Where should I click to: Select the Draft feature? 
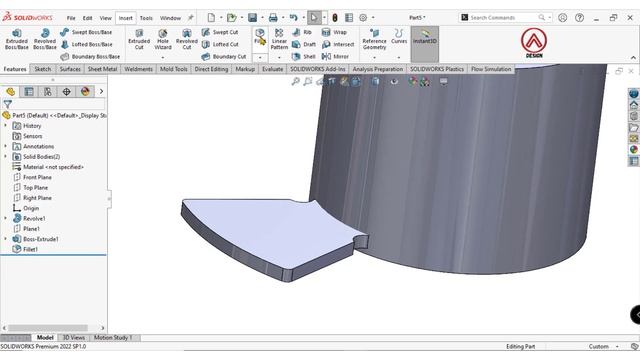click(304, 44)
